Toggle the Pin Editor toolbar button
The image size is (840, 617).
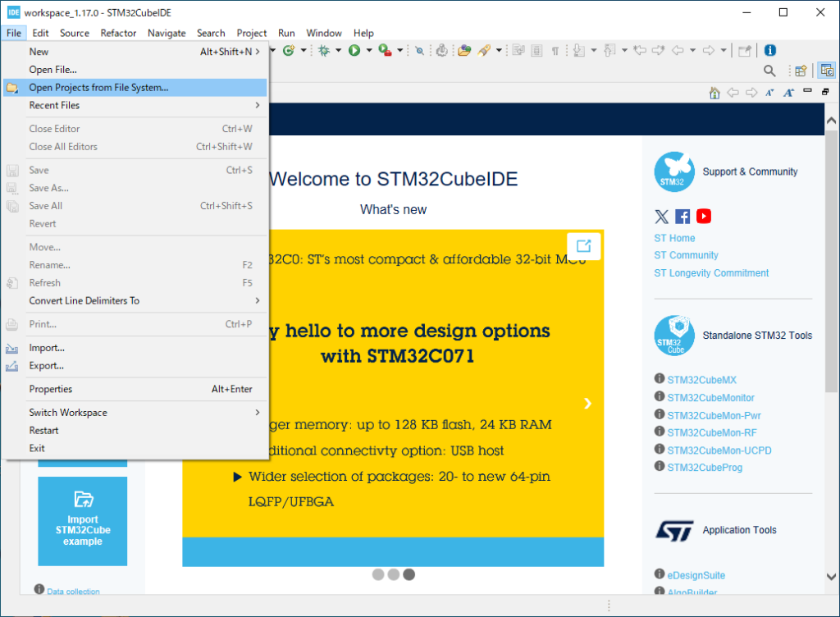click(745, 50)
